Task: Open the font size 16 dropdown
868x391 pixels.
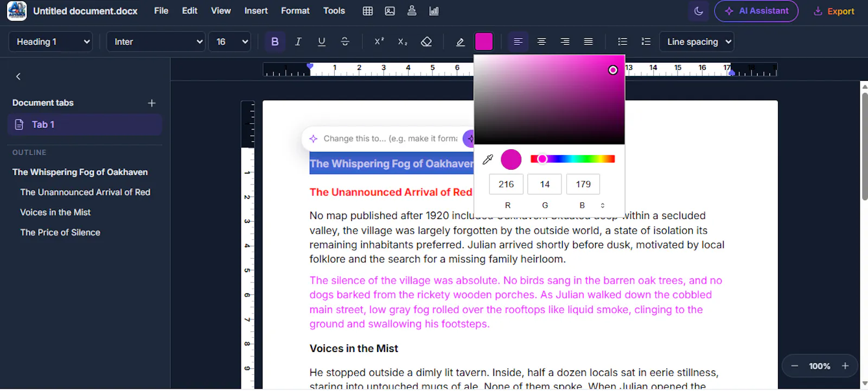Action: [x=229, y=42]
